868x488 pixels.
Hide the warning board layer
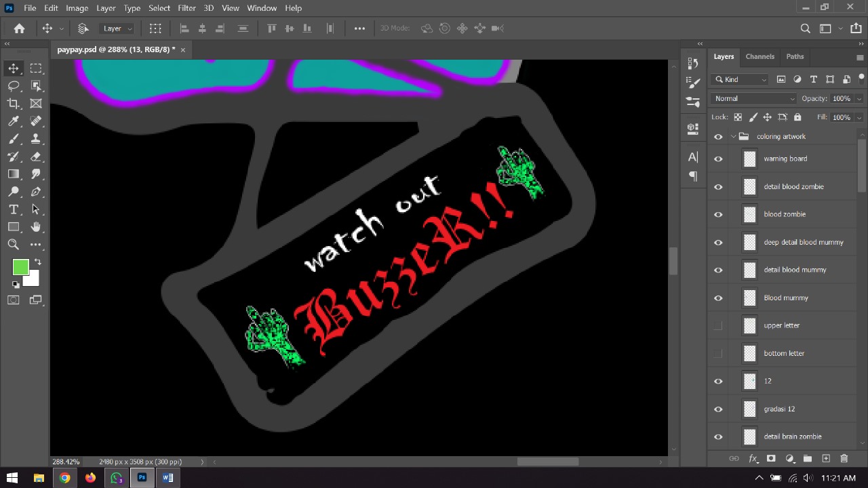click(x=718, y=159)
